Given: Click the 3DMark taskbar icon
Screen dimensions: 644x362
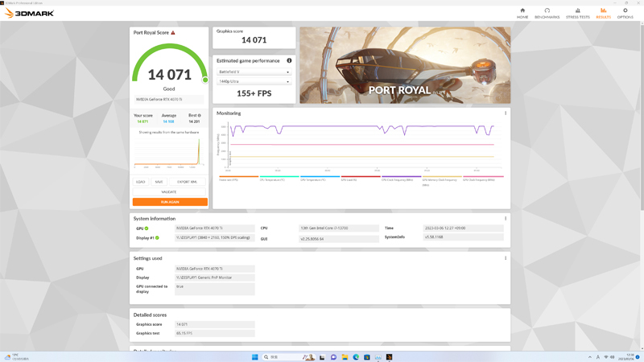Looking at the screenshot, I should click(389, 357).
